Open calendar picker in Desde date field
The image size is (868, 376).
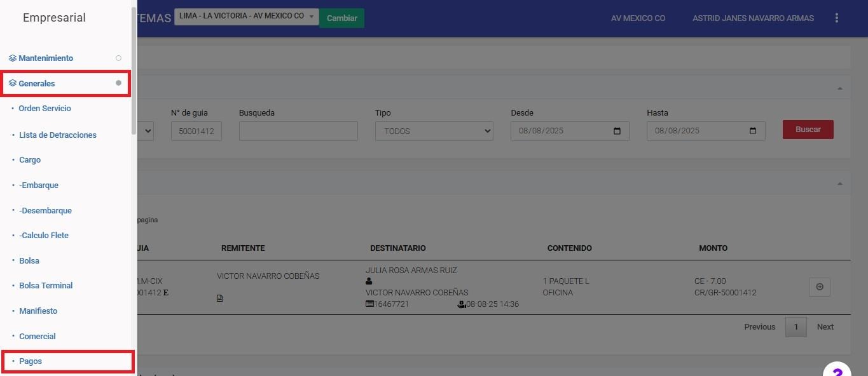pyautogui.click(x=617, y=131)
